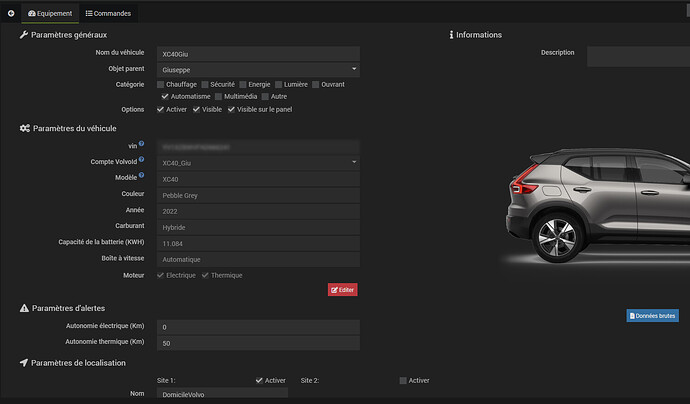Click the Paramètres de localisation heading
690x404 pixels.
78,363
